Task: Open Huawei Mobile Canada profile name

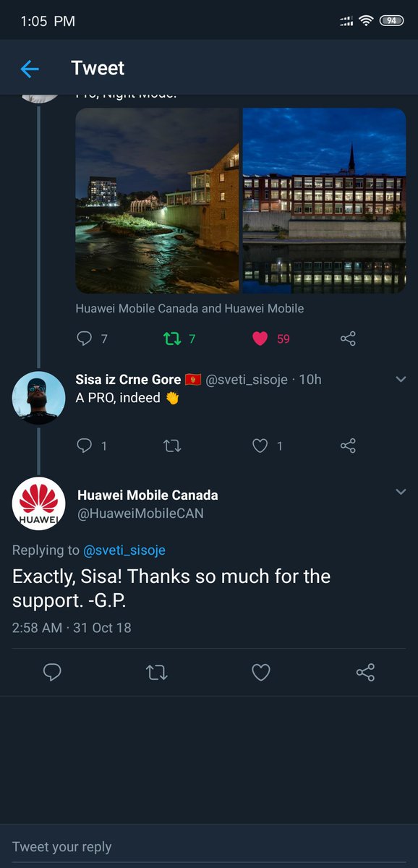Action: coord(148,495)
